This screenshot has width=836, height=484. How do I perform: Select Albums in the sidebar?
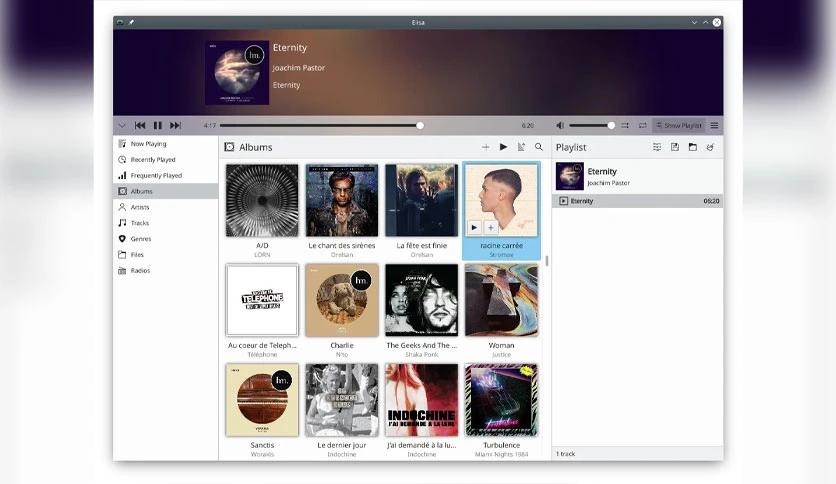[x=165, y=191]
